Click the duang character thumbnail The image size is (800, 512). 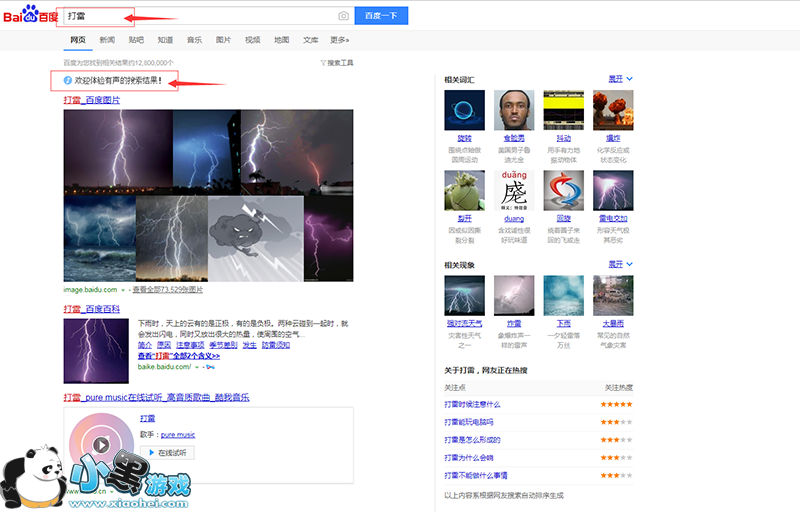click(514, 190)
